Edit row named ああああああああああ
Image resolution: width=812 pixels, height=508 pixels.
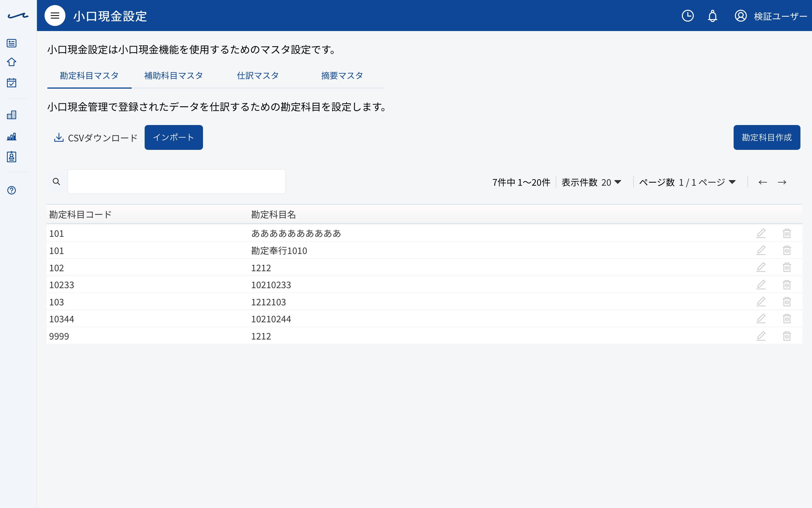click(761, 233)
